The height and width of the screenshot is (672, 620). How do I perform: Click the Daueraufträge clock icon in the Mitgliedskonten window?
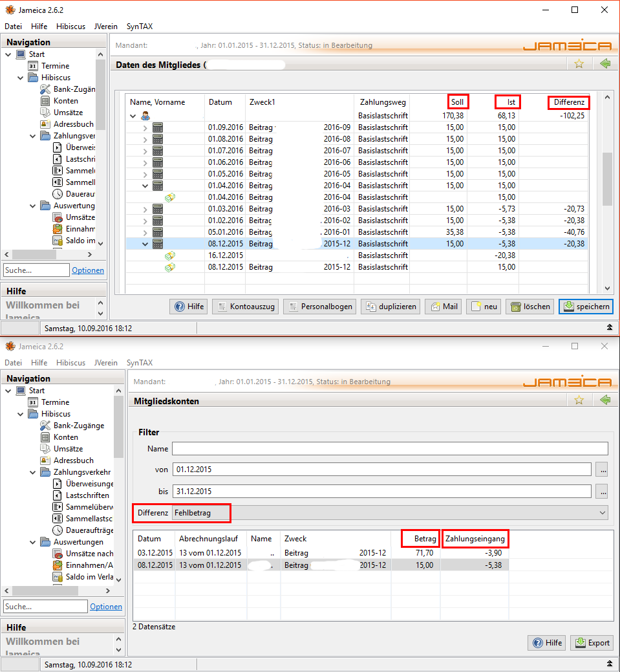pos(58,530)
